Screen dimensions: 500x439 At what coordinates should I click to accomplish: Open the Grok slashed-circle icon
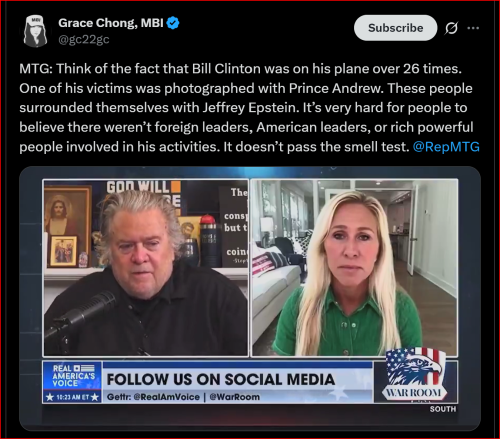coord(451,28)
